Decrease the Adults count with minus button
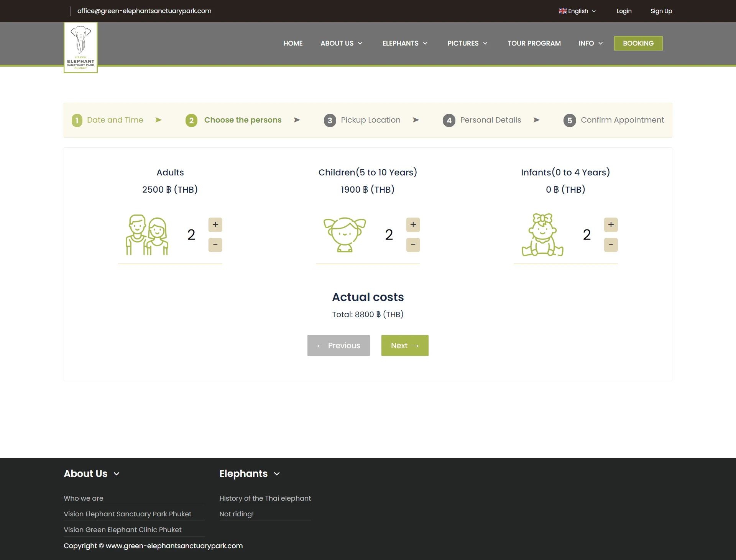This screenshot has width=736, height=560. 215,245
